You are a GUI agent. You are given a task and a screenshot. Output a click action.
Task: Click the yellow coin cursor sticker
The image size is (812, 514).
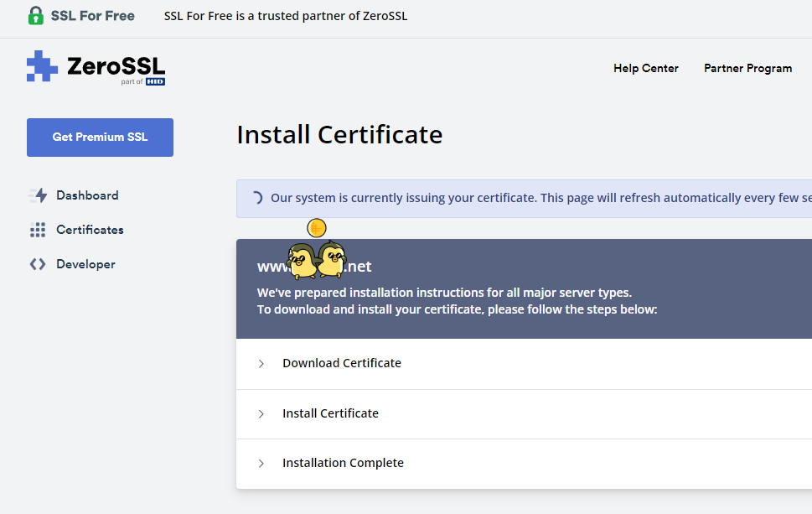(x=317, y=228)
